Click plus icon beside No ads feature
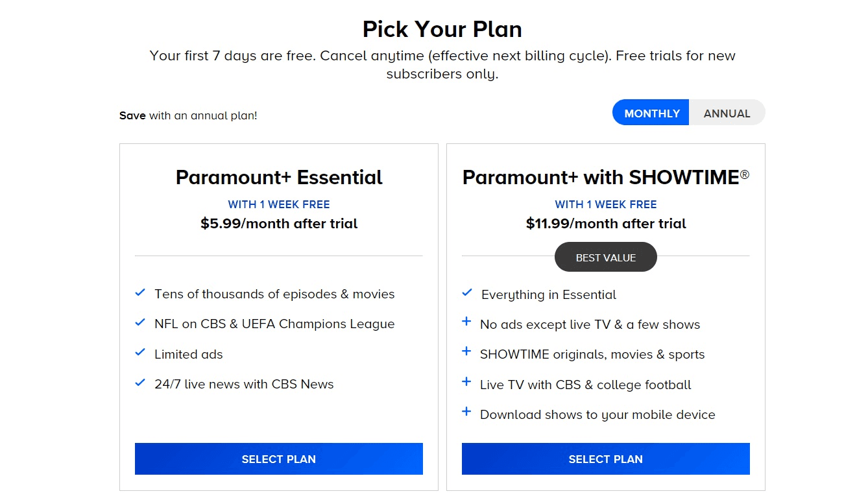This screenshot has height=500, width=868. click(466, 322)
